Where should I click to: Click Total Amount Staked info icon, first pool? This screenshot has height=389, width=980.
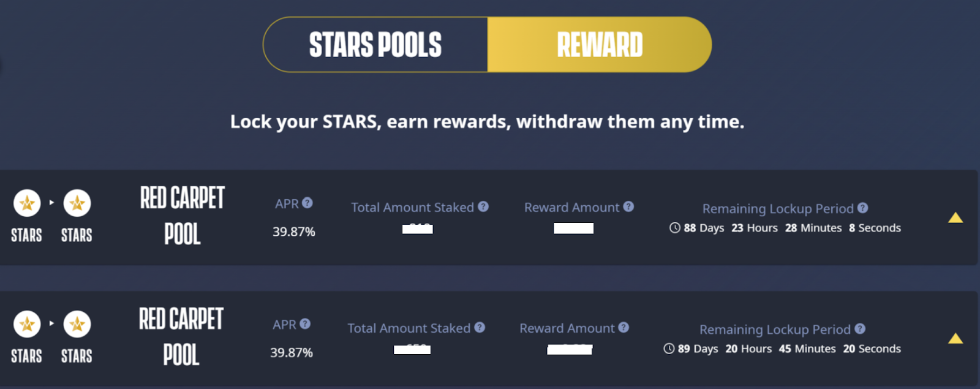point(483,206)
